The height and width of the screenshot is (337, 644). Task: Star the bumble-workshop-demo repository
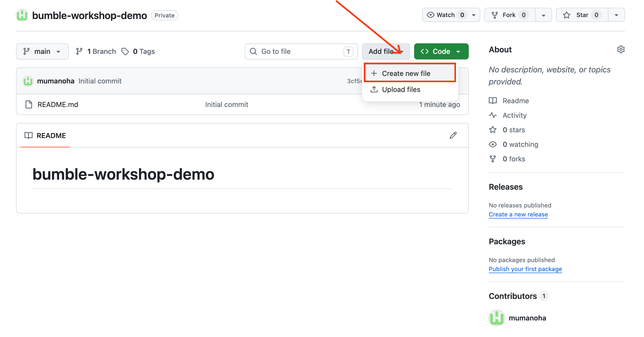point(582,15)
